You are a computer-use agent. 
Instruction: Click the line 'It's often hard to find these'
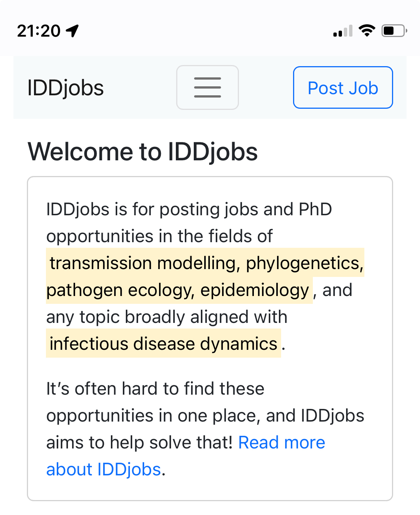[x=155, y=389]
